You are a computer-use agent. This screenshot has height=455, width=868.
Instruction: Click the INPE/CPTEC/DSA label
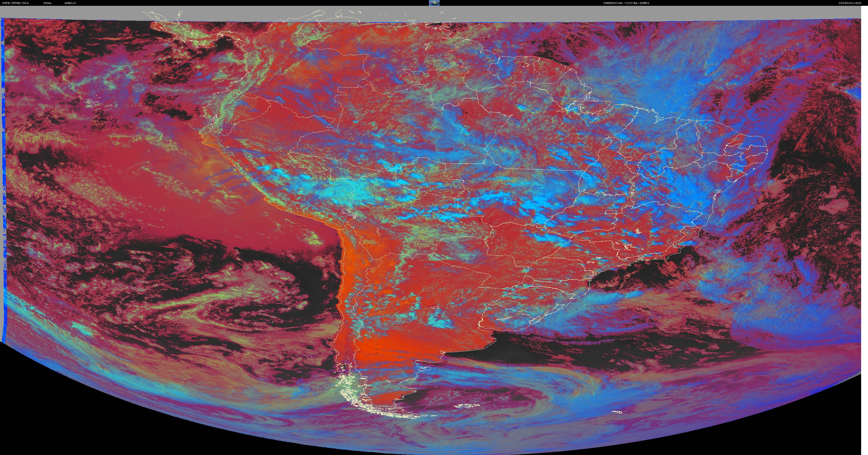click(x=15, y=3)
